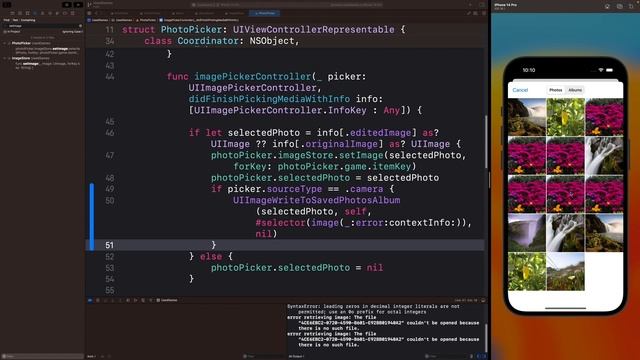Take a simulator screenshot via camera icon
The height and width of the screenshot is (360, 640).
[620, 6]
